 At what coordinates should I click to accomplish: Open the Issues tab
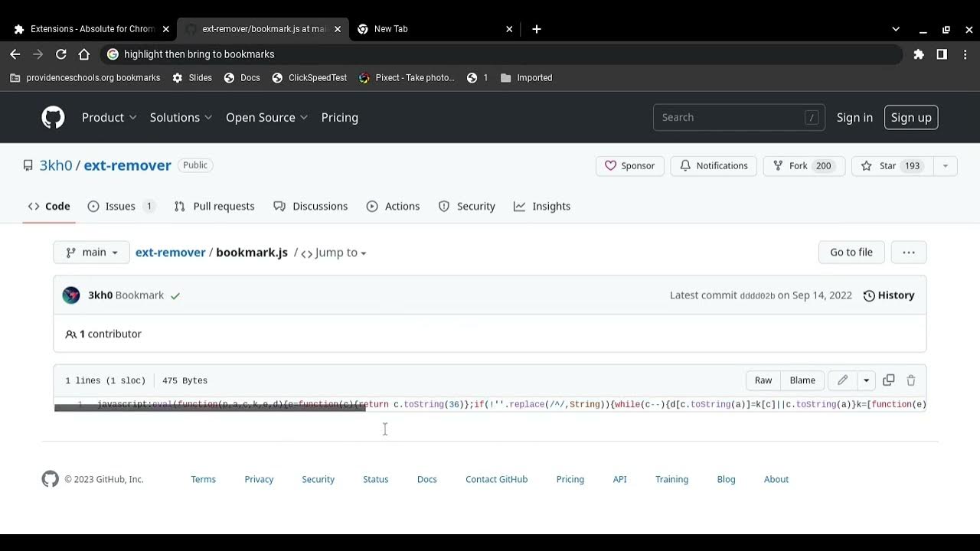121,207
